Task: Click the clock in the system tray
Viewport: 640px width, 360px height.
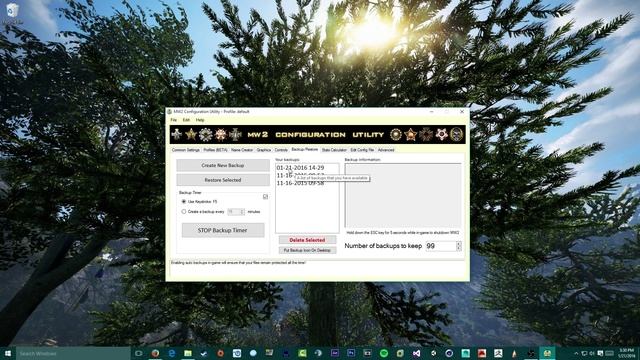Action: click(x=626, y=353)
